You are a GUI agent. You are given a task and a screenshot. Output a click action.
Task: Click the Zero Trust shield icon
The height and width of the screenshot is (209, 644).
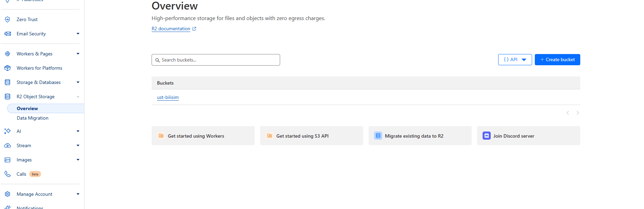tap(7, 19)
